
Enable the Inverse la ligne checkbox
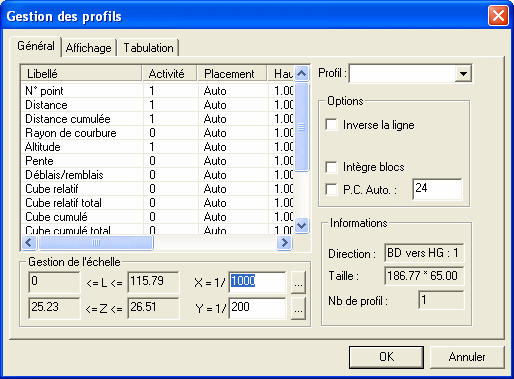[331, 125]
